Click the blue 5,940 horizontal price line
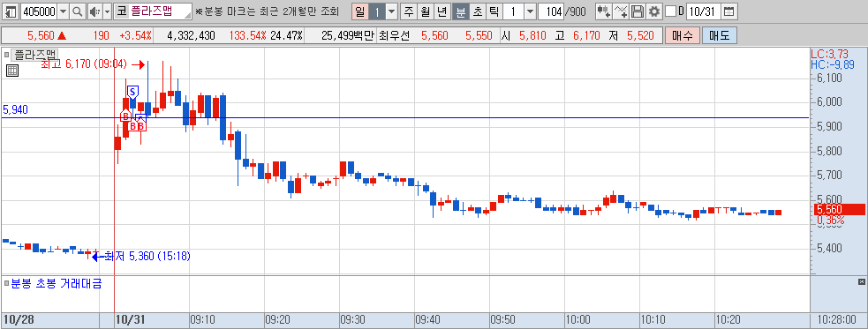 tap(443, 117)
